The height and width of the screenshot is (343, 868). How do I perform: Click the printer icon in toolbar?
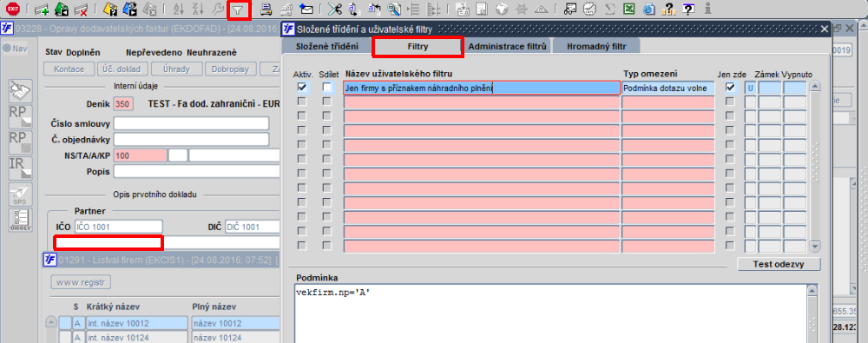266,9
